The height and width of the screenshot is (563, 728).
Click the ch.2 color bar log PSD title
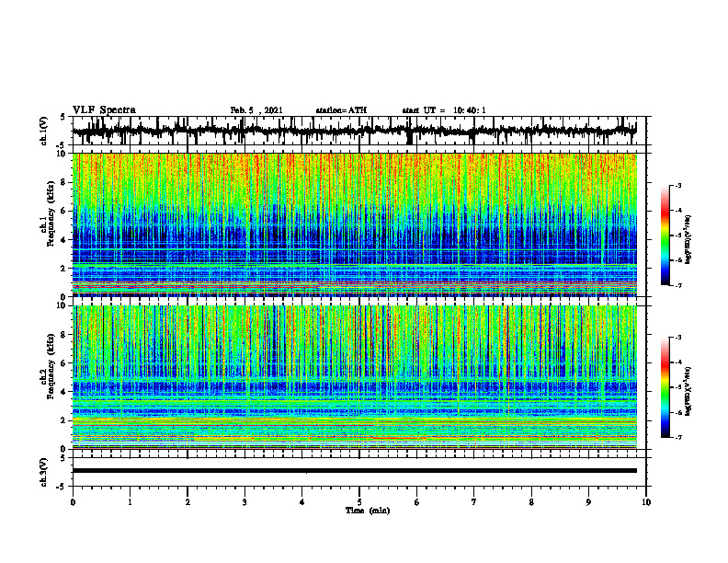[688, 391]
